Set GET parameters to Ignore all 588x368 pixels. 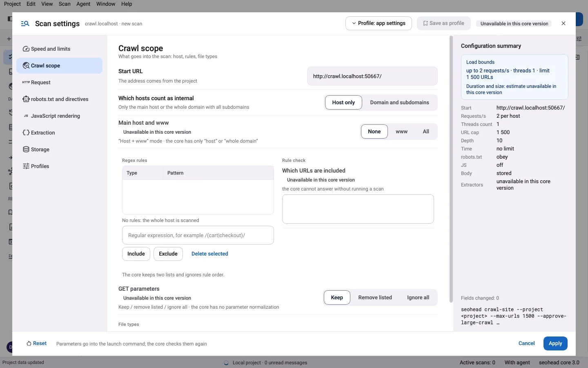click(x=418, y=298)
